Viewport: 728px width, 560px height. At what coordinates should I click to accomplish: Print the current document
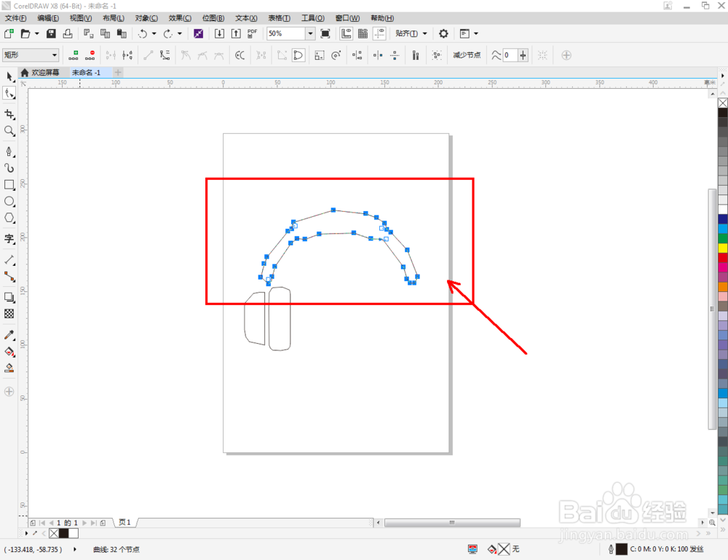pyautogui.click(x=68, y=33)
